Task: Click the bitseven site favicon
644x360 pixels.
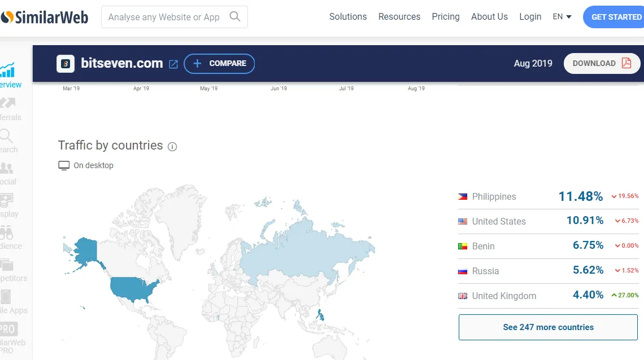Action: pyautogui.click(x=66, y=64)
